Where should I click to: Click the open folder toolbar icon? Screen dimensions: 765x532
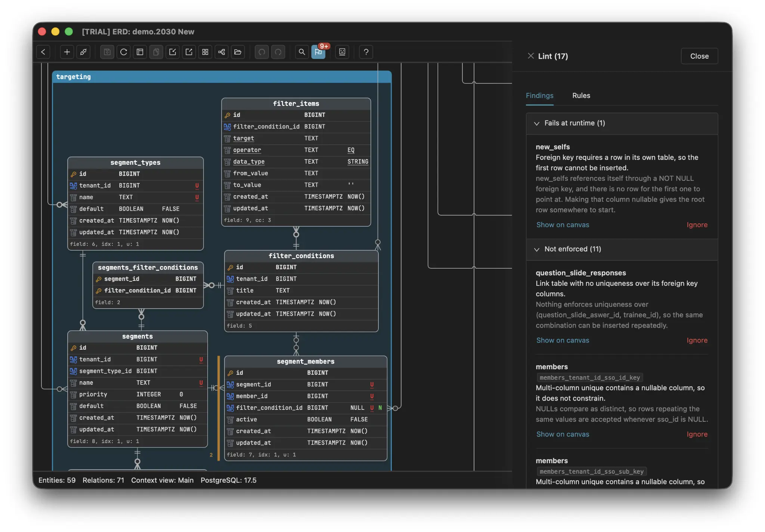pos(238,52)
